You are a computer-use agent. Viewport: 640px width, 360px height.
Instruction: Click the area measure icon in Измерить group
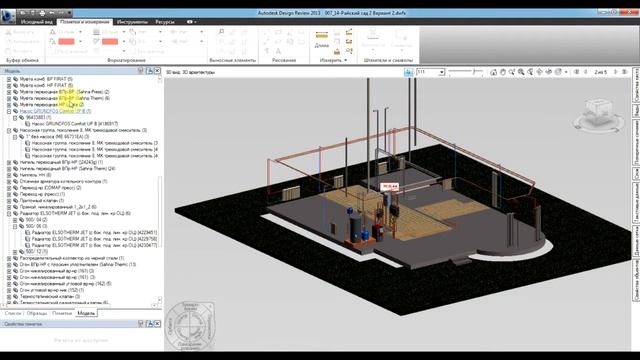pos(337,51)
